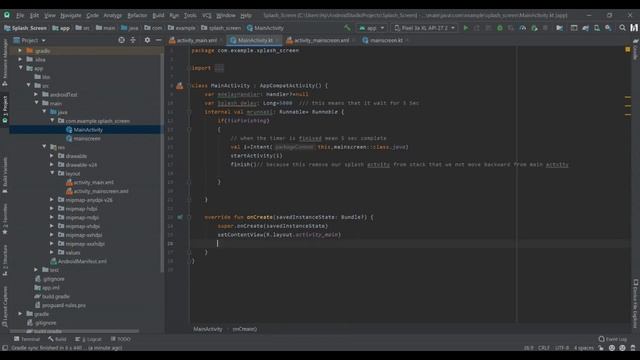Run the app with the green play icon
640x360 pixels.
466,28
